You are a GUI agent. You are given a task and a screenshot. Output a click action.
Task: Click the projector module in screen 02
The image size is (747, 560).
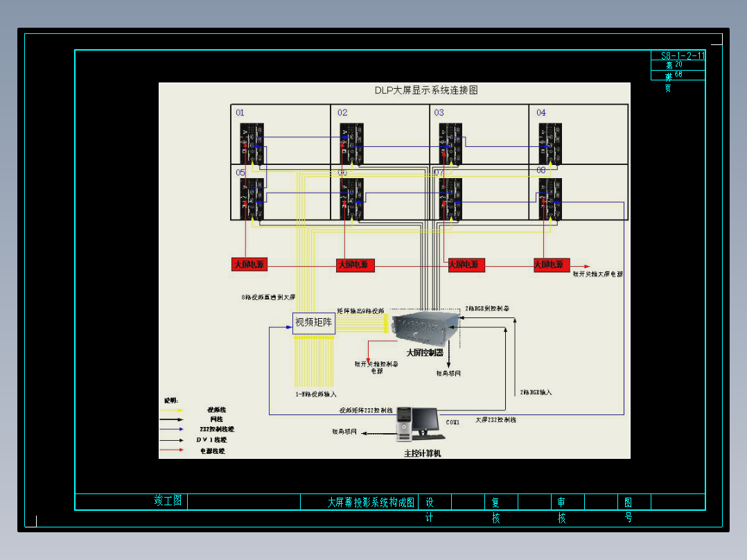click(351, 144)
